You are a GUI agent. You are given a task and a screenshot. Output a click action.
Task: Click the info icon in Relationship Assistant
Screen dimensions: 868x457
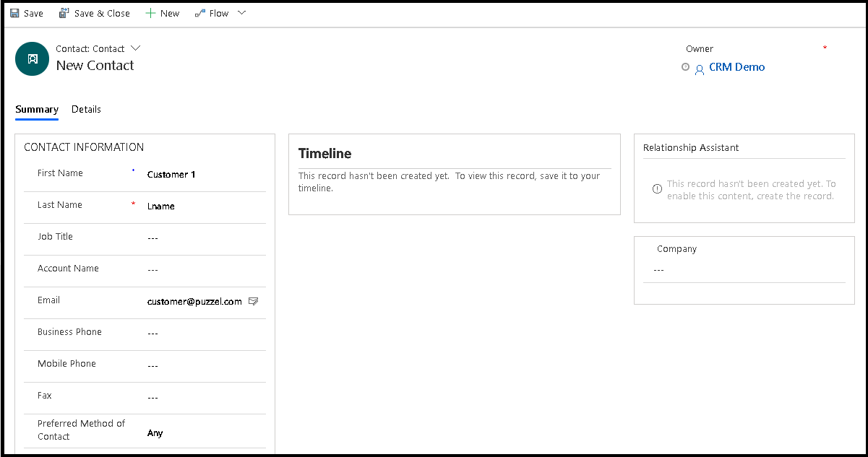657,189
